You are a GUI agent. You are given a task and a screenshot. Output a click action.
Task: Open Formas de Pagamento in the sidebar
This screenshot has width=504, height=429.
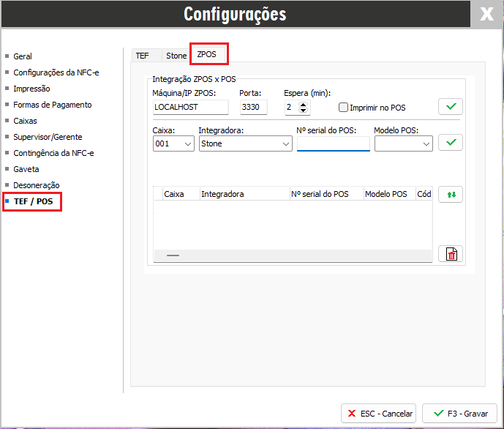pyautogui.click(x=53, y=105)
